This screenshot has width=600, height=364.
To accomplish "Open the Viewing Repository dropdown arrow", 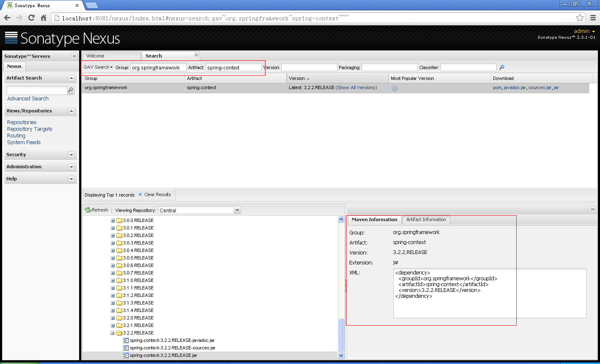I will 237,210.
